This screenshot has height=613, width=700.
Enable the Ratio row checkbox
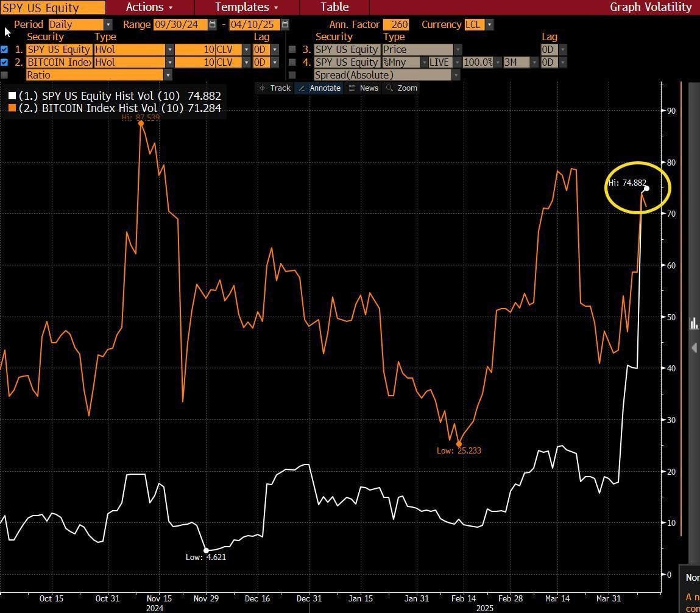coord(4,75)
